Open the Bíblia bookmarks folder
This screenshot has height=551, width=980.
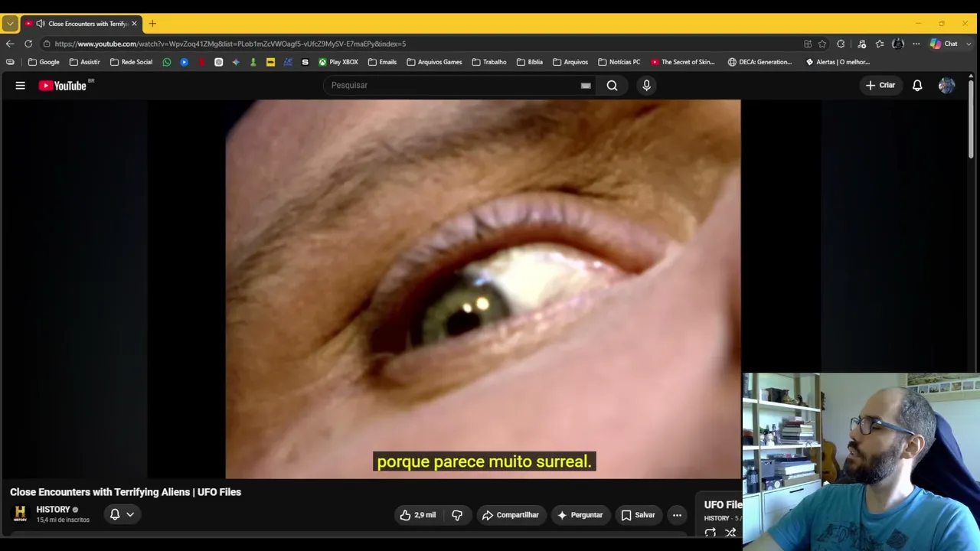point(530,62)
